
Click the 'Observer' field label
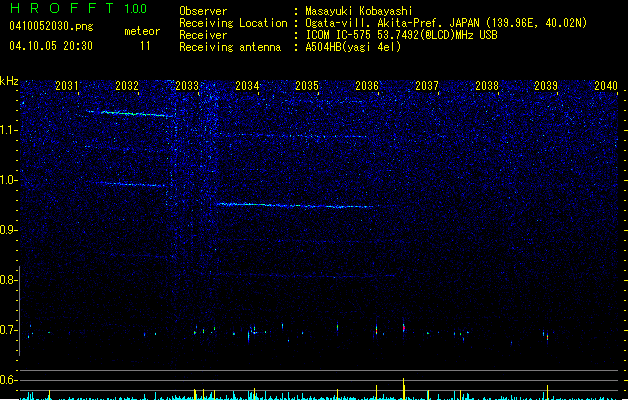click(x=203, y=11)
